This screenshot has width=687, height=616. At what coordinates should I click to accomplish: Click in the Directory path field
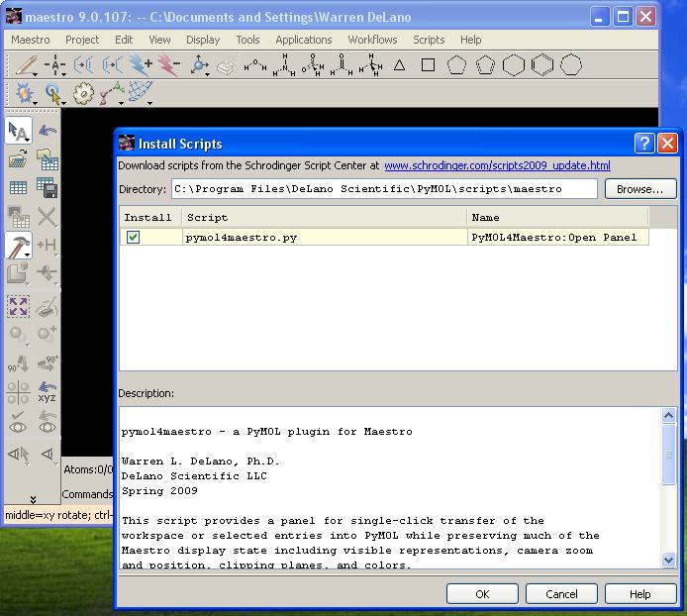coord(384,189)
